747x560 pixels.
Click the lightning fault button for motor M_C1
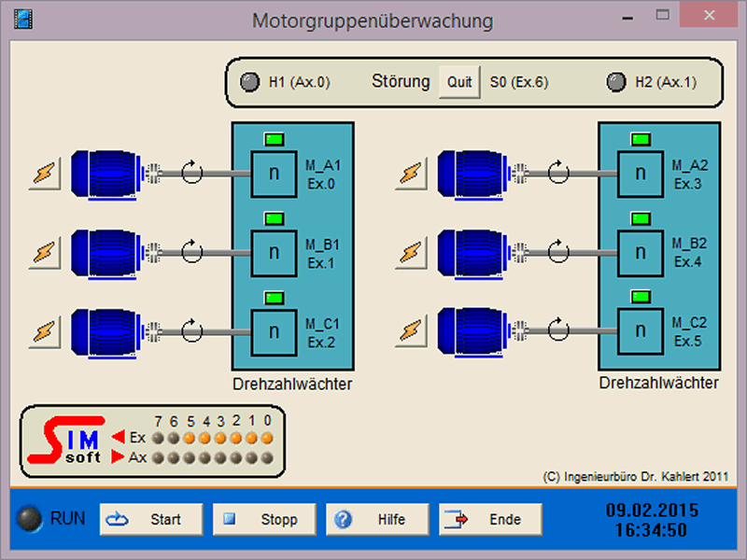[44, 330]
